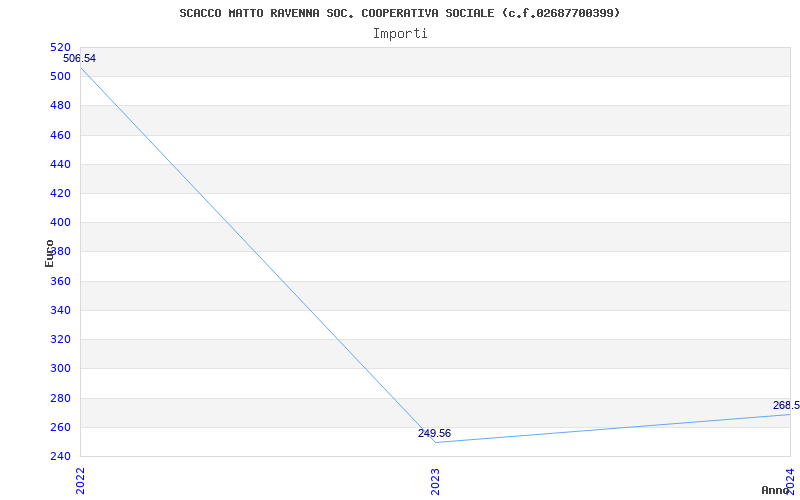Screen dimensions: 800x500
Task: Click the 480 y-axis tick label
Action: click(60, 106)
